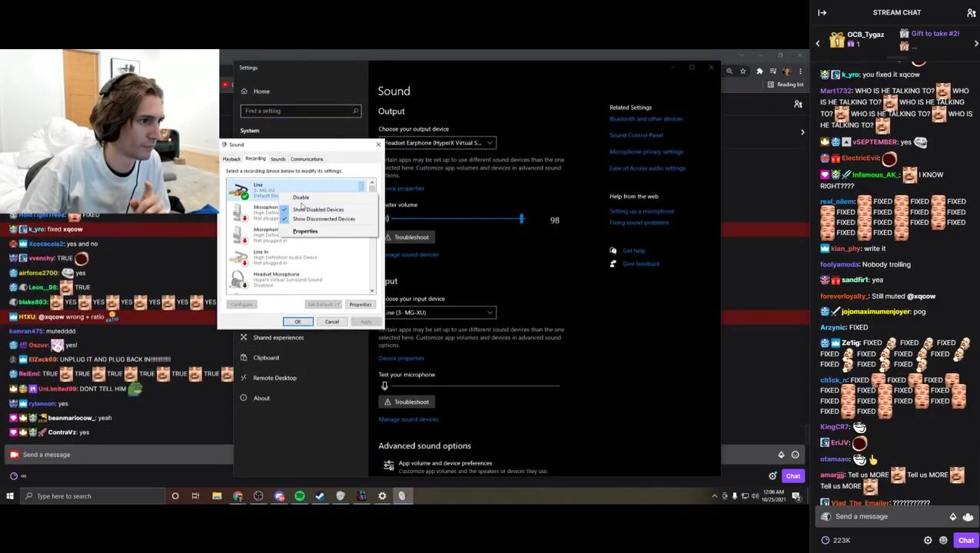Open the About settings page
Screen dimensions: 980x553
[261, 398]
